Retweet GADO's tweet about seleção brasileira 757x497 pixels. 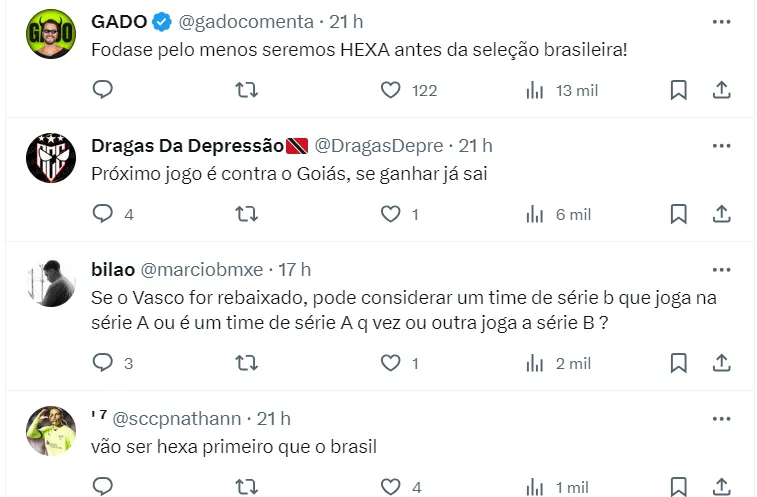coord(246,90)
